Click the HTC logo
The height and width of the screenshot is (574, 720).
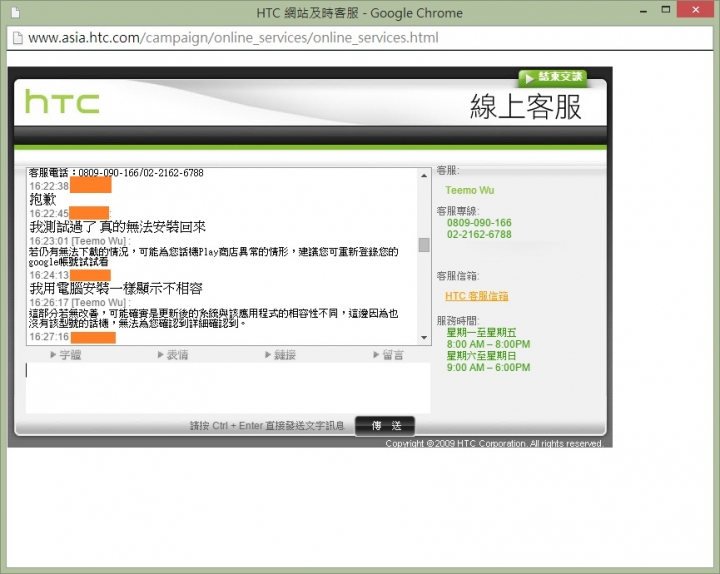point(62,101)
